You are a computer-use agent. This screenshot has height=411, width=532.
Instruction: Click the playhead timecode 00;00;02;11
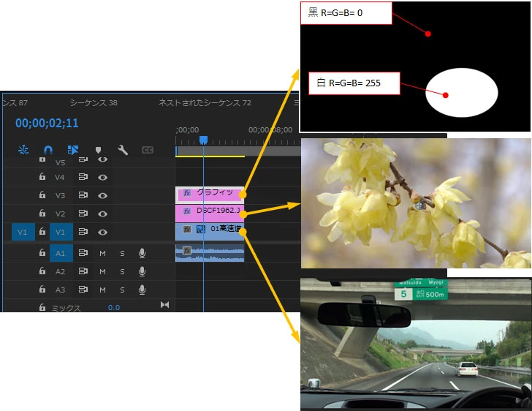47,123
